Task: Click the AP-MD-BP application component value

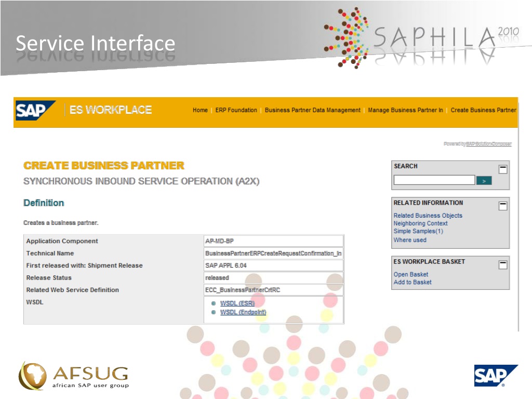Action: pyautogui.click(x=219, y=241)
